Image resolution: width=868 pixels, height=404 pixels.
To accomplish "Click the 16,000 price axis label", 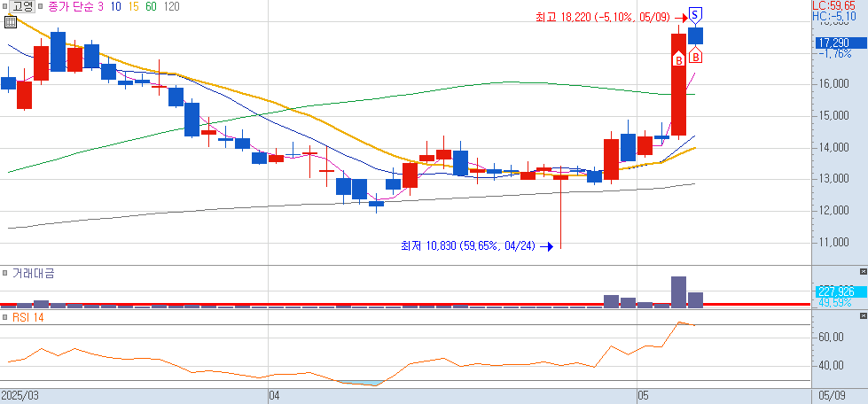I will [833, 84].
